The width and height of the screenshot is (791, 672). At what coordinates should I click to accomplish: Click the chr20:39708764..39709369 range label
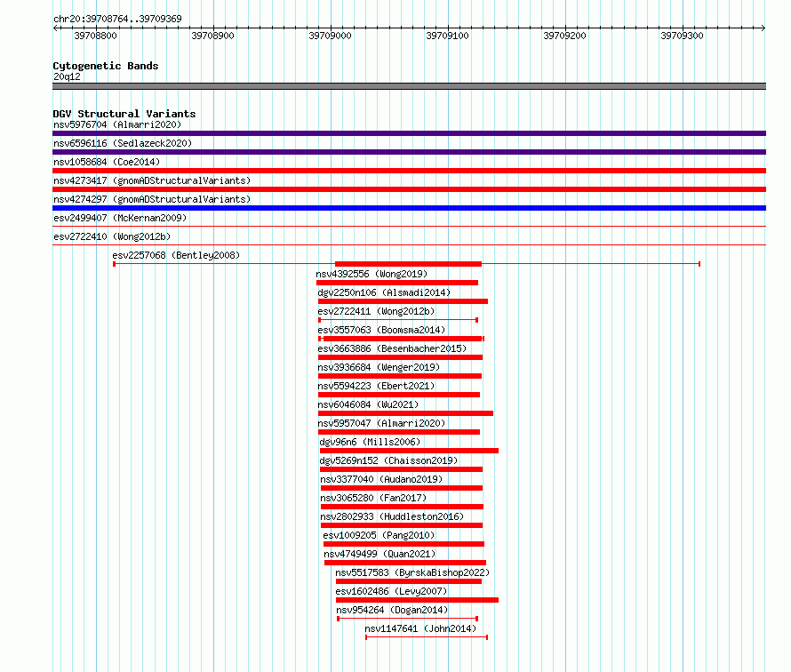pyautogui.click(x=117, y=19)
